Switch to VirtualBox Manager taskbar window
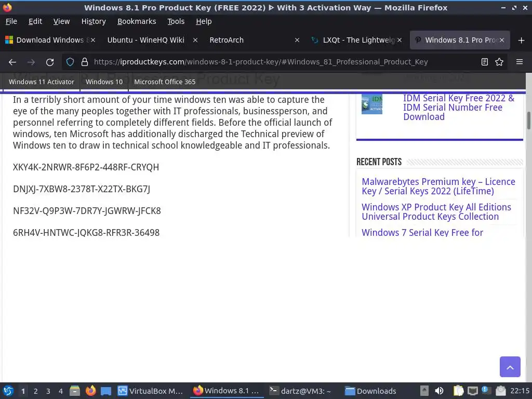This screenshot has width=532, height=399. (151, 391)
